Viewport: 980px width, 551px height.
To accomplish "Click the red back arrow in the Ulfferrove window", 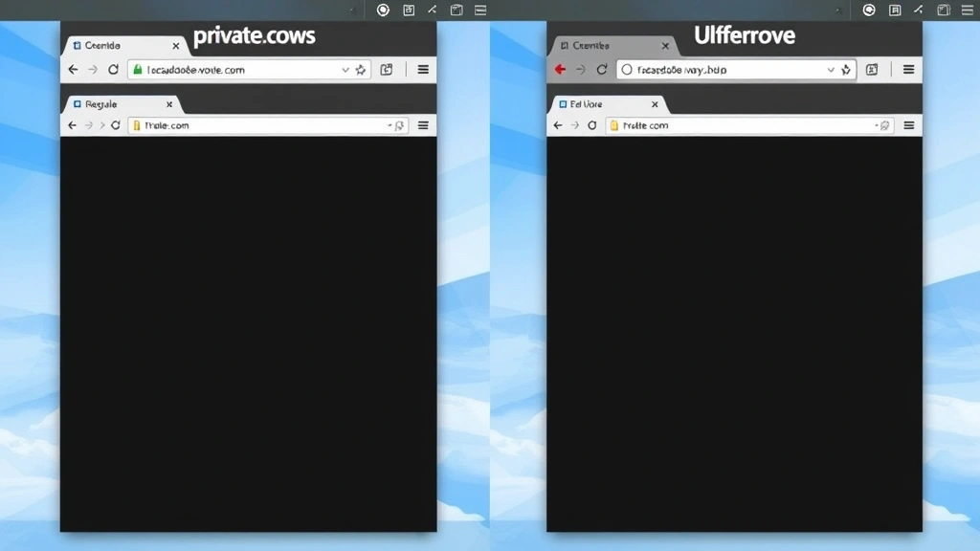I will [x=560, y=69].
